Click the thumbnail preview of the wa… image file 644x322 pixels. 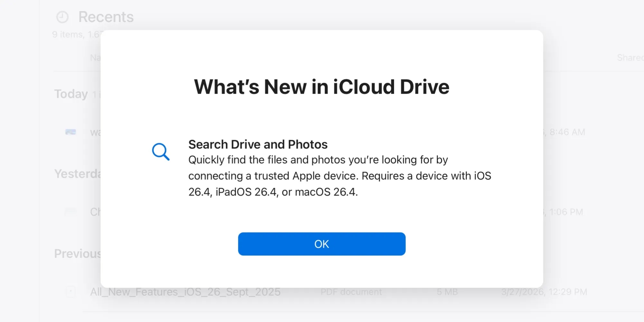click(x=71, y=132)
